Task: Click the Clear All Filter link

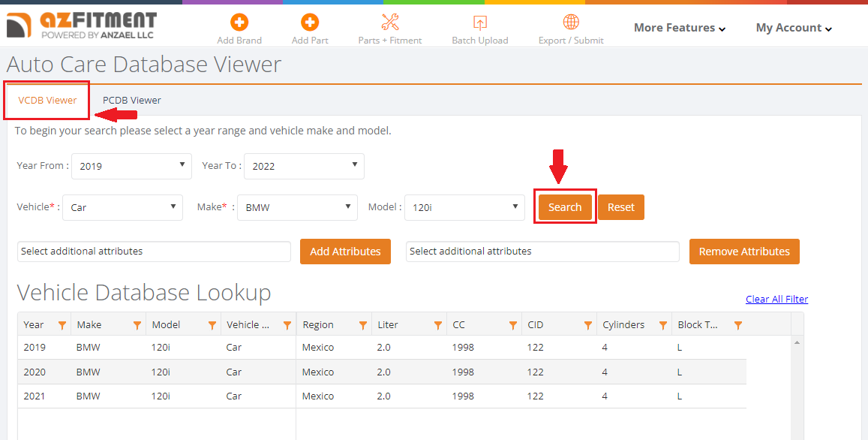Action: (x=776, y=300)
